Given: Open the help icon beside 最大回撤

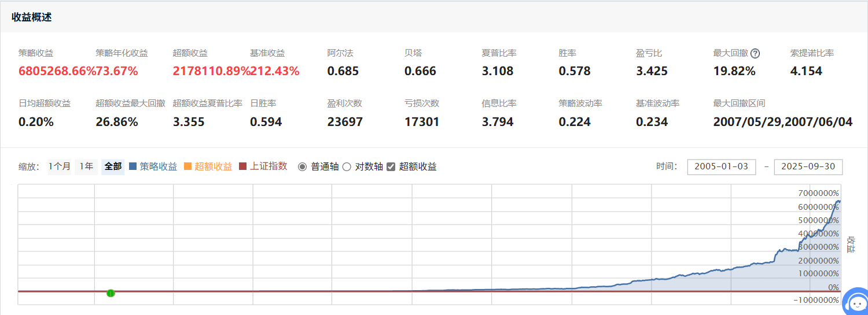Looking at the screenshot, I should 755,53.
